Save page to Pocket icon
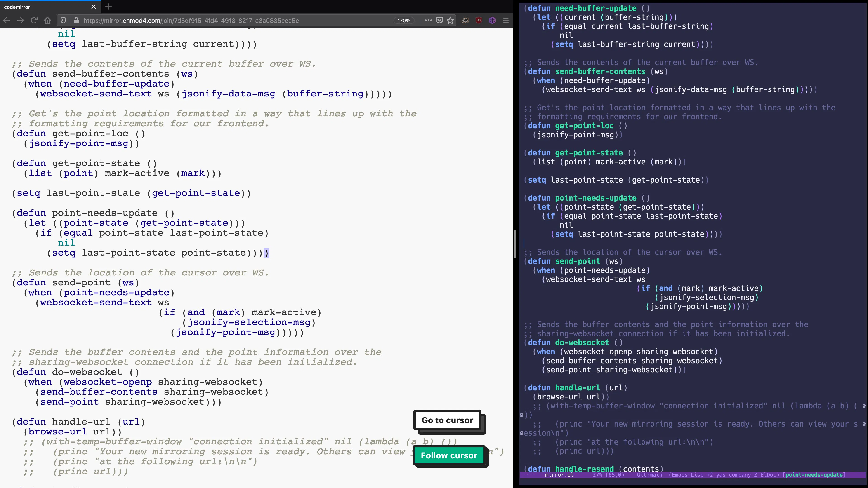This screenshot has width=868, height=488. click(x=439, y=21)
